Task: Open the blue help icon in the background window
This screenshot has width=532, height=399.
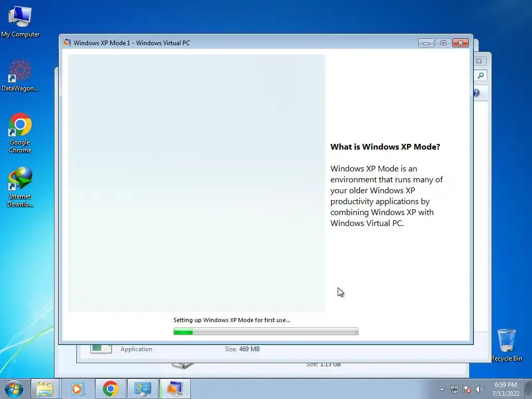Action: (x=476, y=93)
